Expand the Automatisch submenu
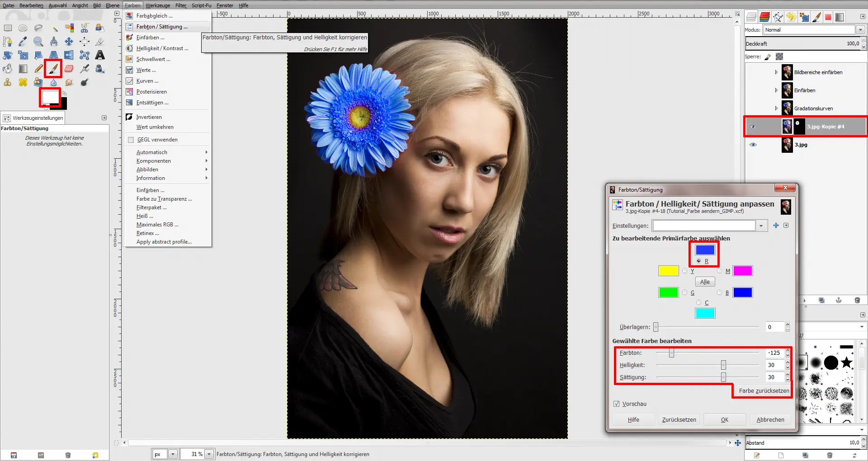This screenshot has width=868, height=461. click(x=152, y=152)
